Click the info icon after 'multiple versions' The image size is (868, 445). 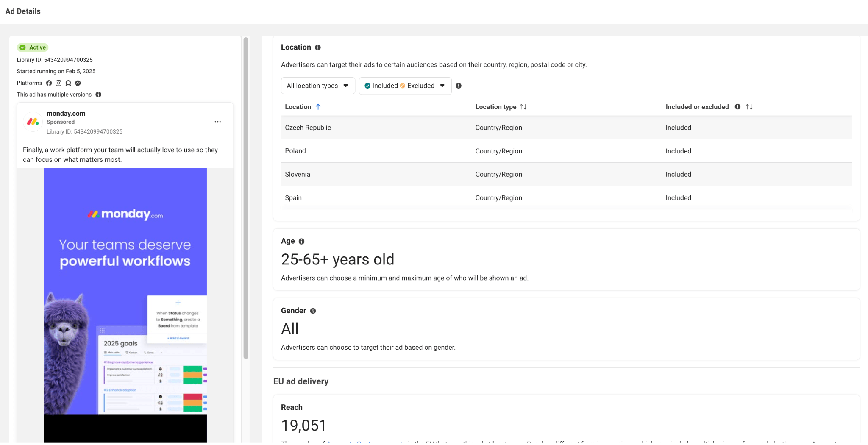tap(98, 95)
